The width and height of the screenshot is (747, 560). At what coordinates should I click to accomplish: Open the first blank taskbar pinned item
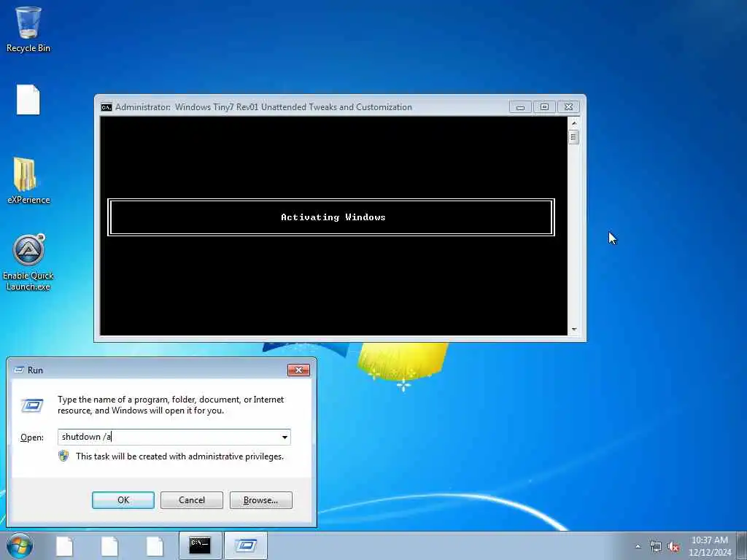tap(64, 545)
